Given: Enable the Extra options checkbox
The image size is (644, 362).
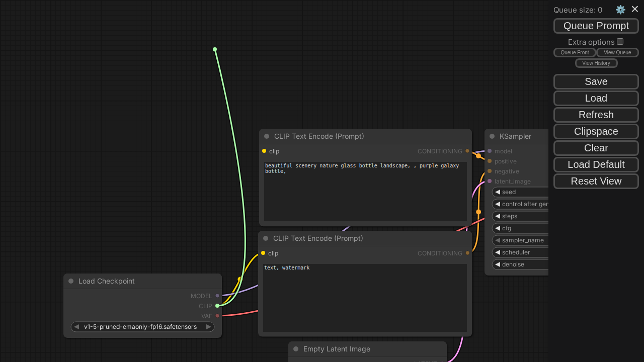Looking at the screenshot, I should point(620,42).
